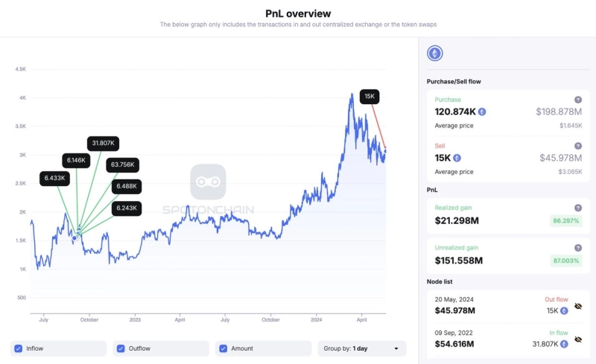Hide the 09 Sep, 2022 in flow node
The width and height of the screenshot is (596, 364).
578,342
